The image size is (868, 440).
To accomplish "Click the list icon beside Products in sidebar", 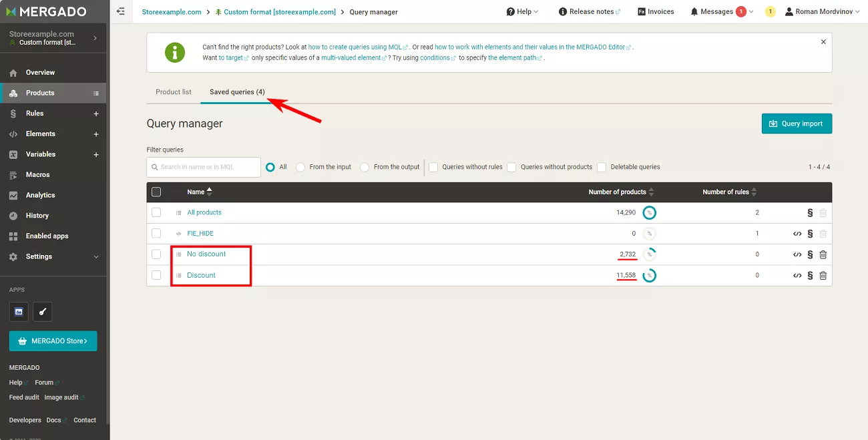I will point(96,93).
